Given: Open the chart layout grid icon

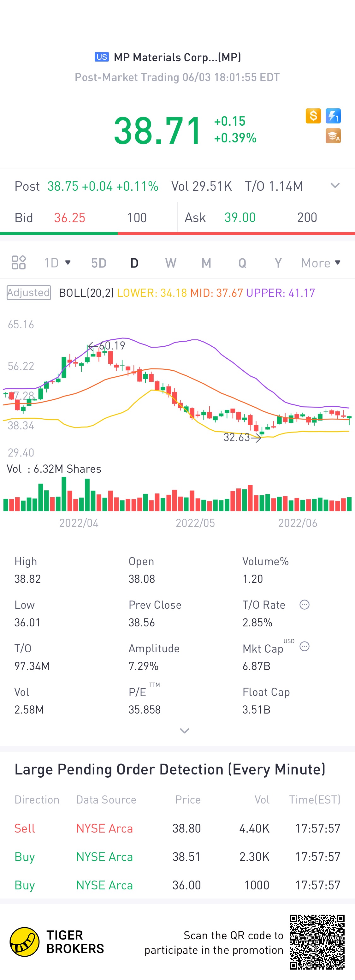Looking at the screenshot, I should coord(19,262).
